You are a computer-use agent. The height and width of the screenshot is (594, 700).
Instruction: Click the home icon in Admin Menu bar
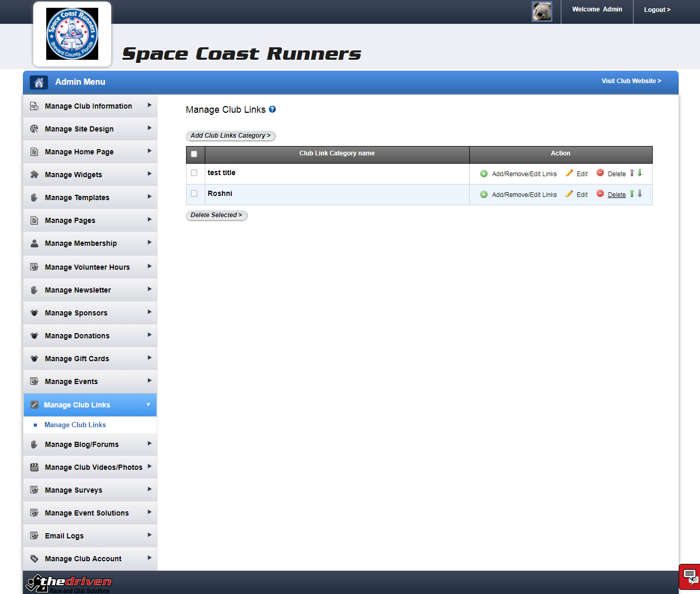pyautogui.click(x=38, y=82)
